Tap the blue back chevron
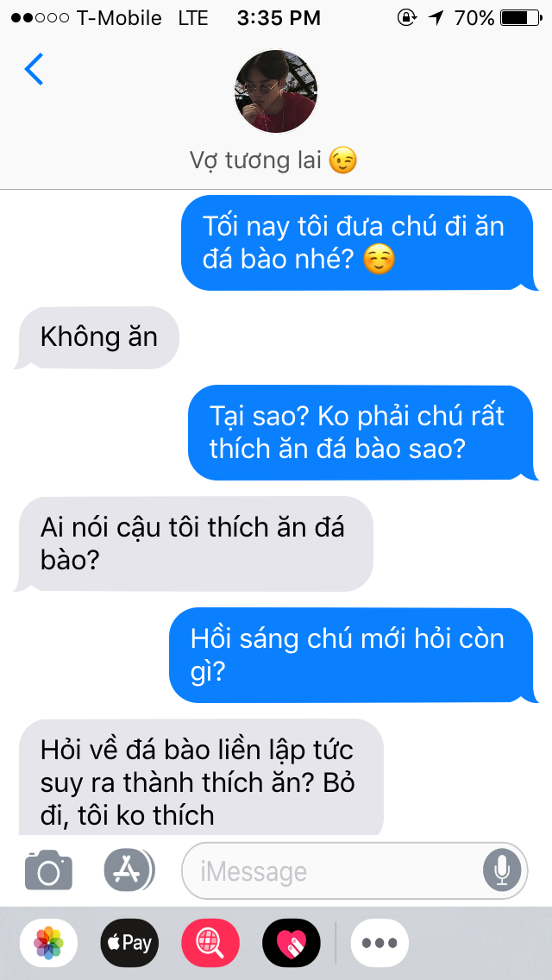This screenshot has width=552, height=980. [34, 69]
